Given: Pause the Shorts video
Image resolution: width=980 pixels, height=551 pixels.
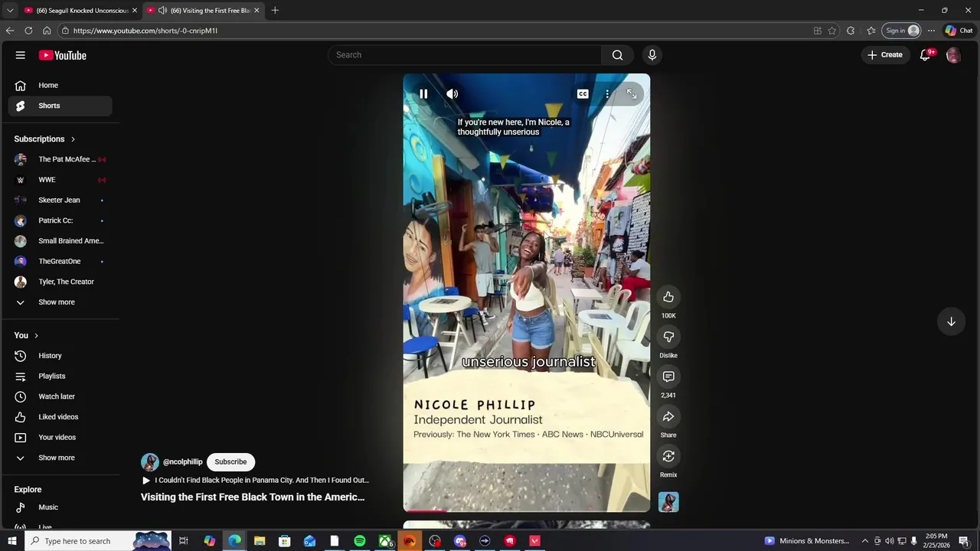Looking at the screenshot, I should (423, 94).
